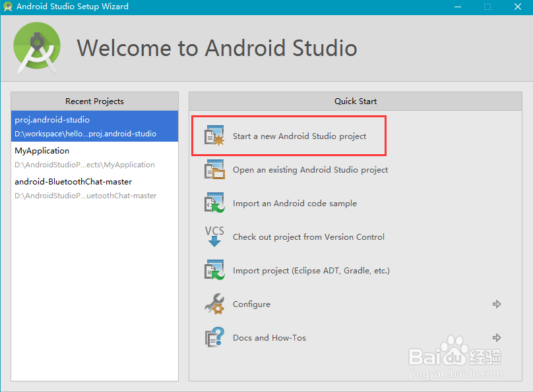Open Docs and How-Tos entry
The image size is (533, 392).
(269, 338)
